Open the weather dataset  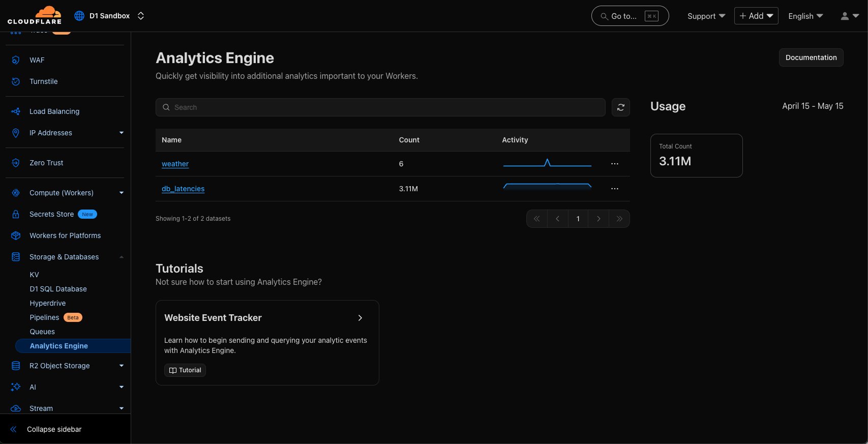coord(175,164)
